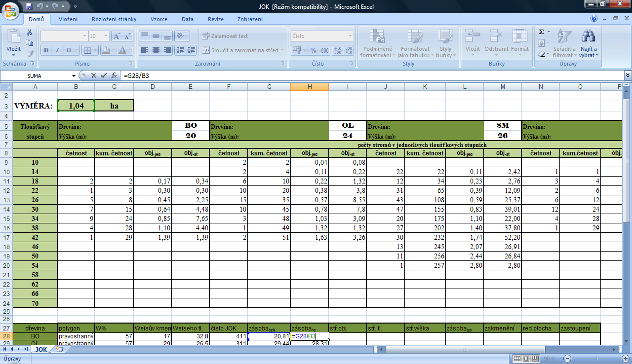This screenshot has height=364, width=632.
Task: Align cell text to the top
Action: (144, 36)
